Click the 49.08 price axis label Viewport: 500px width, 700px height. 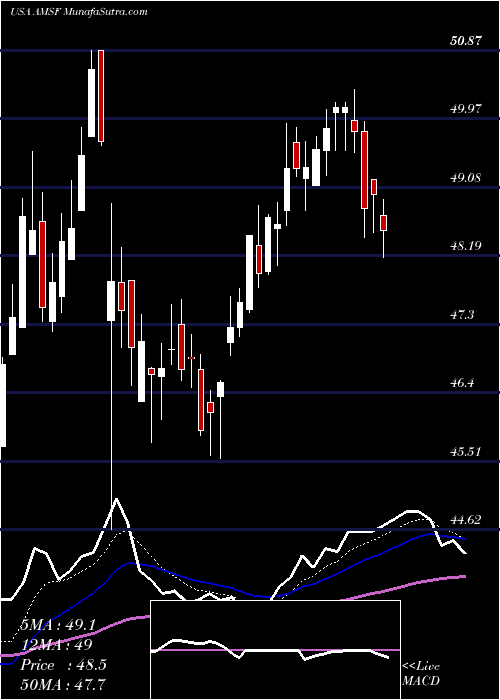click(466, 178)
